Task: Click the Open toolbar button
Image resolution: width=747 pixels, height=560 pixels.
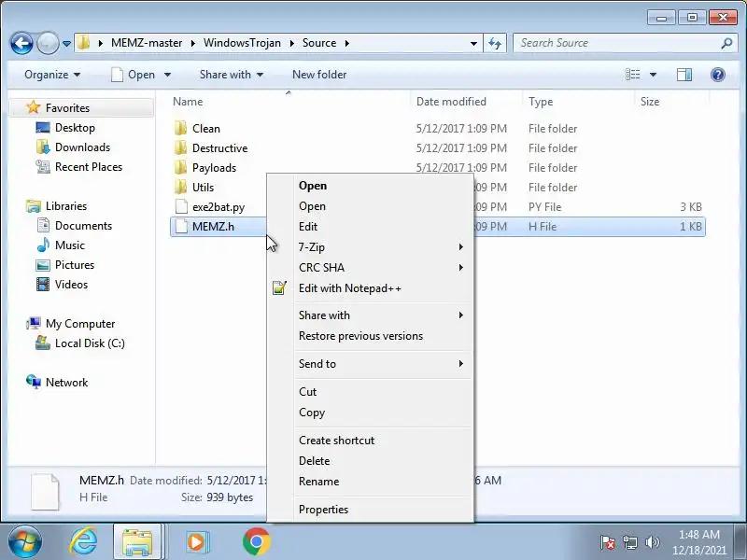Action: click(x=134, y=75)
